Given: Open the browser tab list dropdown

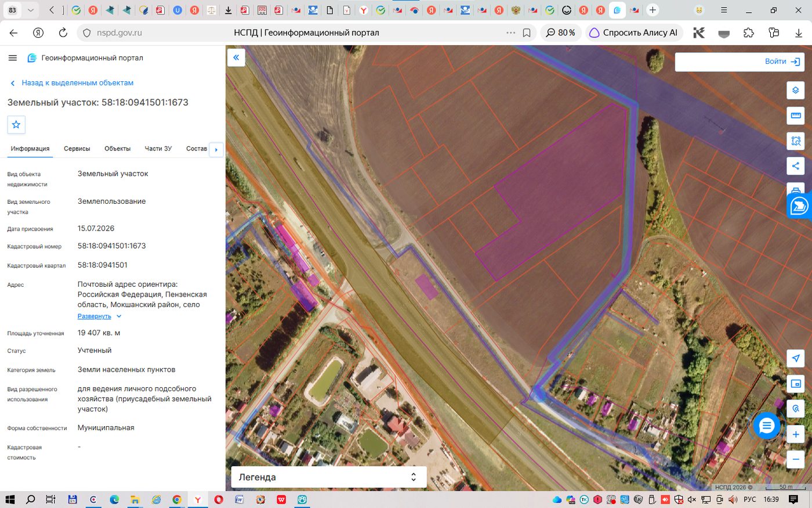Looking at the screenshot, I should [31, 10].
